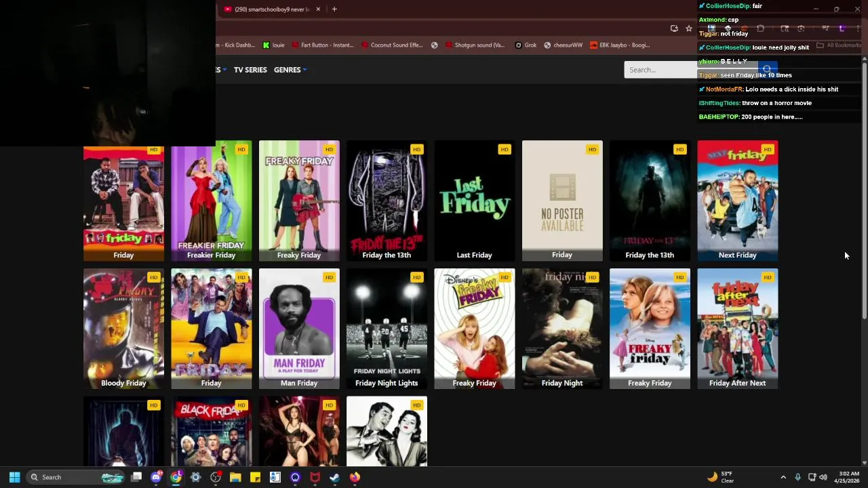The height and width of the screenshot is (488, 868).
Task: Expand the GENRES dropdown menu
Action: click(x=290, y=70)
